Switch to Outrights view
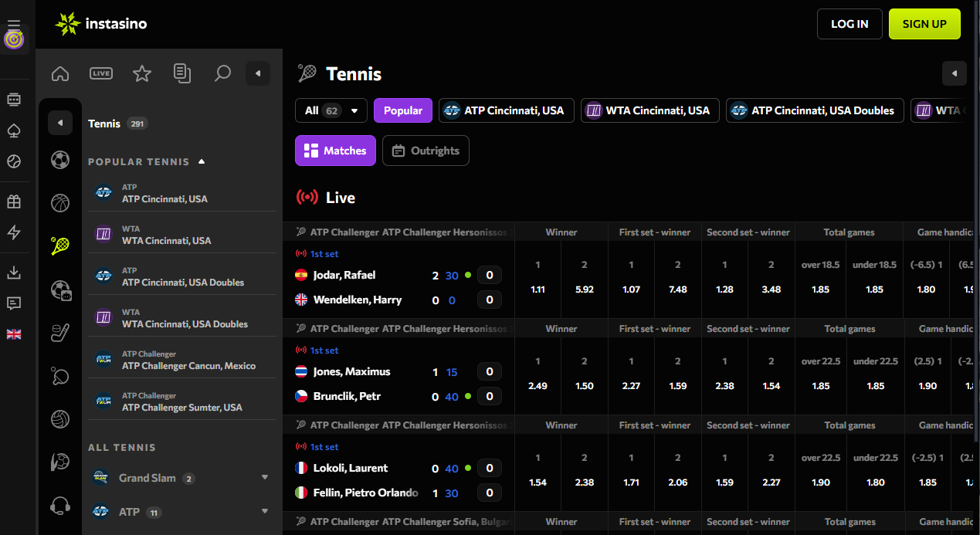This screenshot has width=980, height=535. point(426,151)
